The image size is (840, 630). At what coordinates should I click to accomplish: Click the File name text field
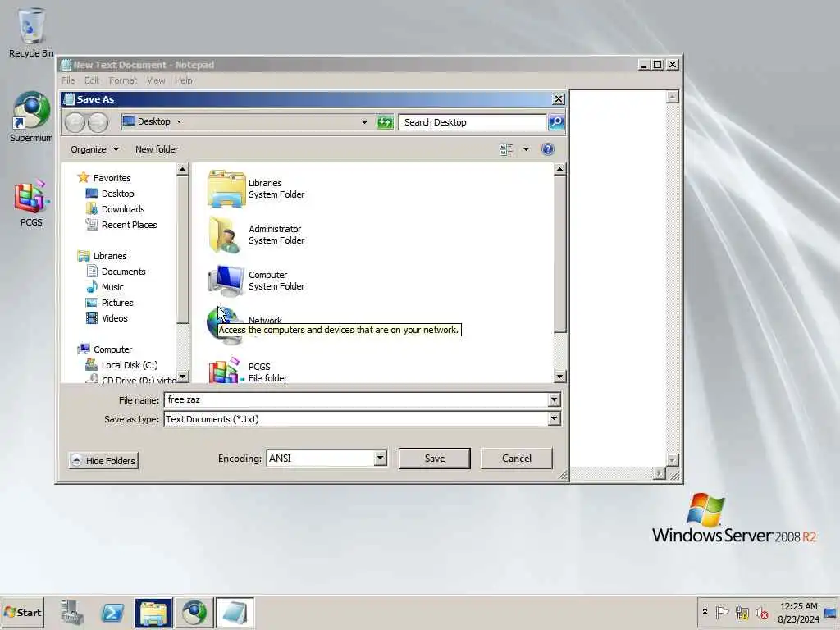click(x=356, y=399)
